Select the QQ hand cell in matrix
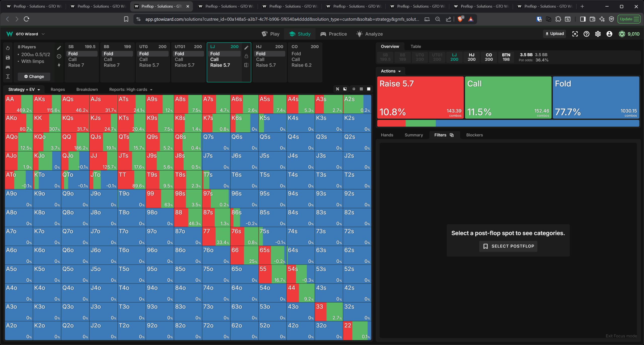Image resolution: width=644 pixels, height=345 pixels. click(x=75, y=142)
